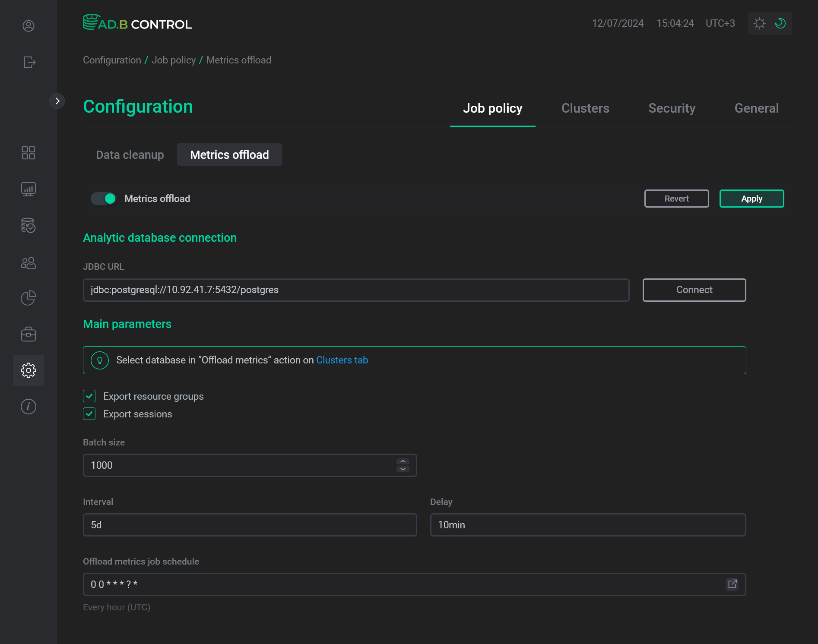Open the user profile icon in sidebar

click(29, 26)
